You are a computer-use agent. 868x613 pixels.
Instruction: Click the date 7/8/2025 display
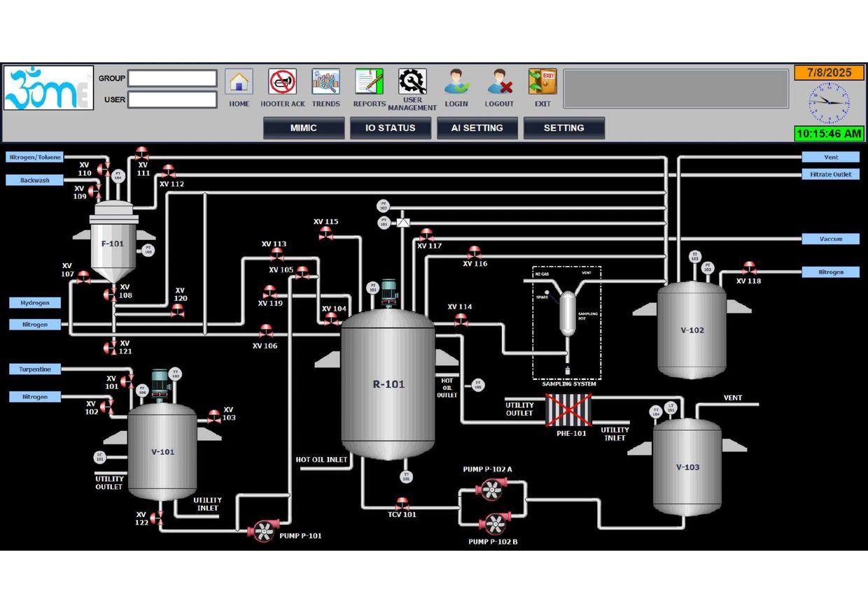click(x=829, y=73)
